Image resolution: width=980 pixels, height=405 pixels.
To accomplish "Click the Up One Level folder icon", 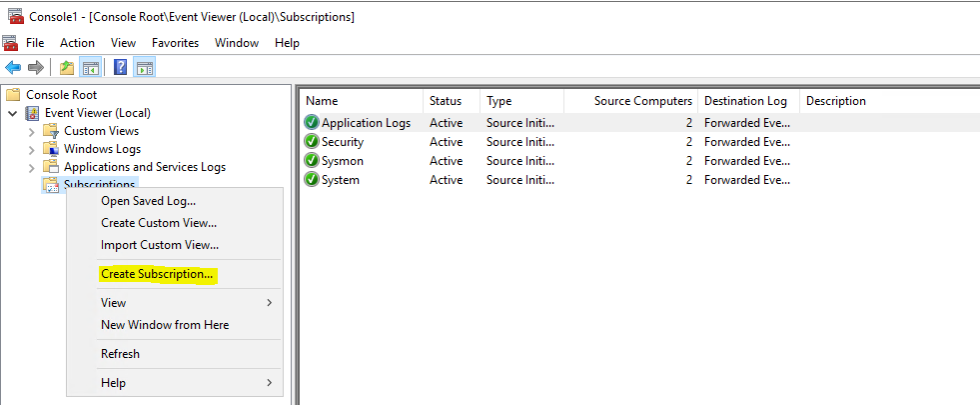I will click(x=66, y=68).
